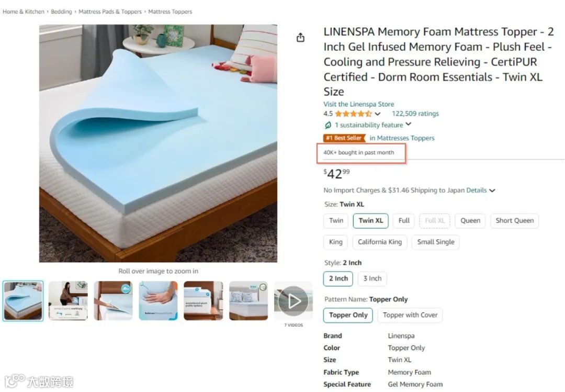Expand the star rating dropdown chevron
The height and width of the screenshot is (392, 565).
click(x=377, y=114)
